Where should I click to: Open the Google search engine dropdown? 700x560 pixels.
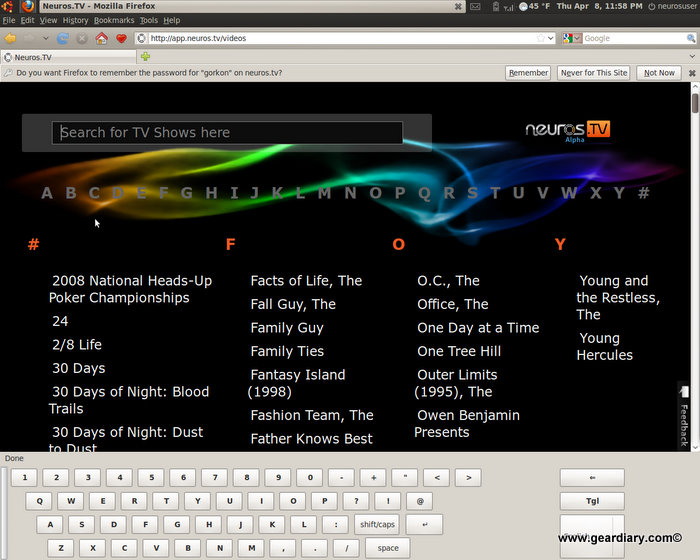point(573,38)
